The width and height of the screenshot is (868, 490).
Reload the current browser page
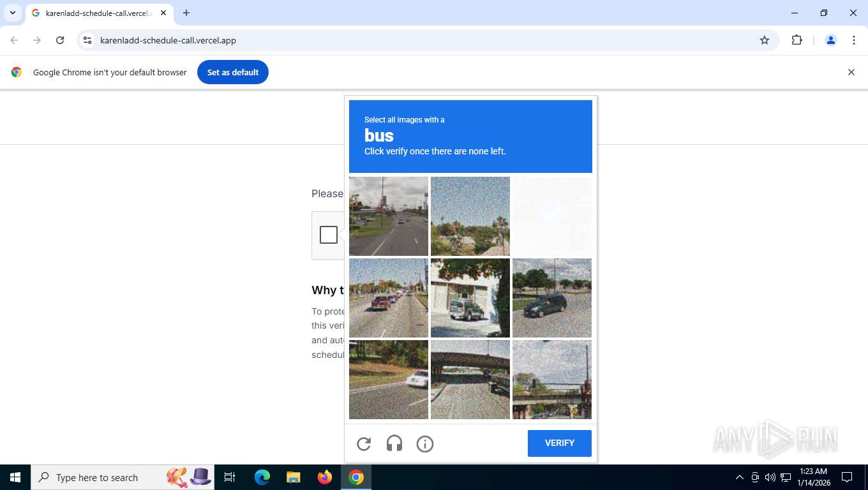[x=60, y=40]
